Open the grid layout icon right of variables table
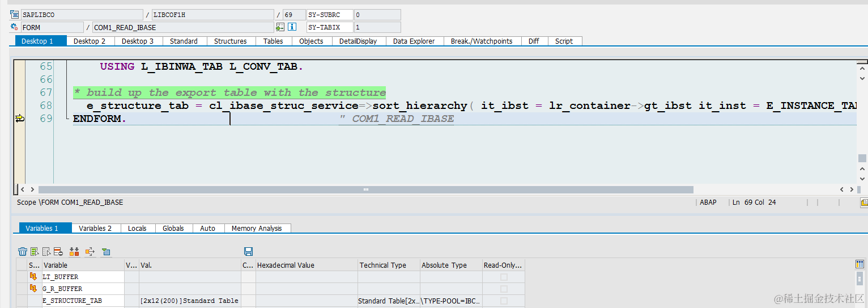The width and height of the screenshot is (868, 308). click(860, 264)
